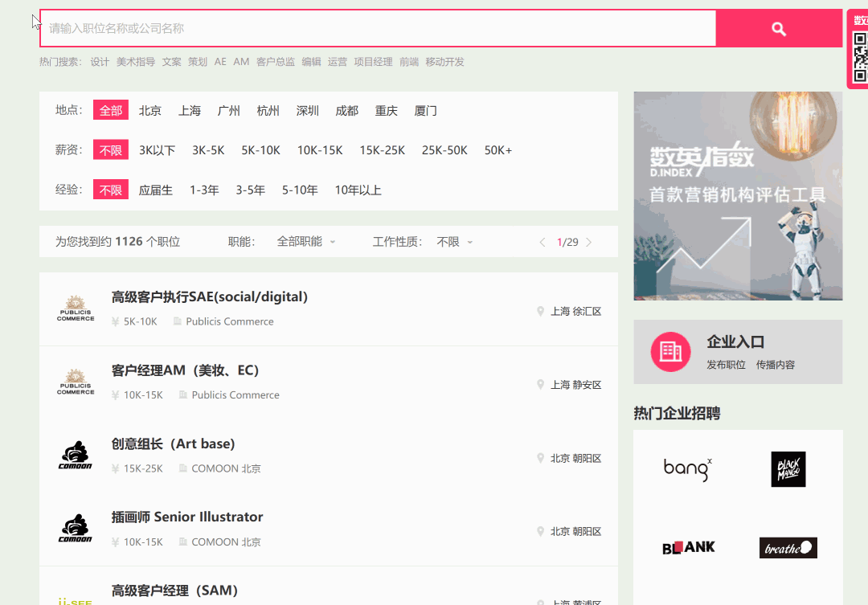Open the breathe company logo
This screenshot has width=868, height=605.
point(788,548)
